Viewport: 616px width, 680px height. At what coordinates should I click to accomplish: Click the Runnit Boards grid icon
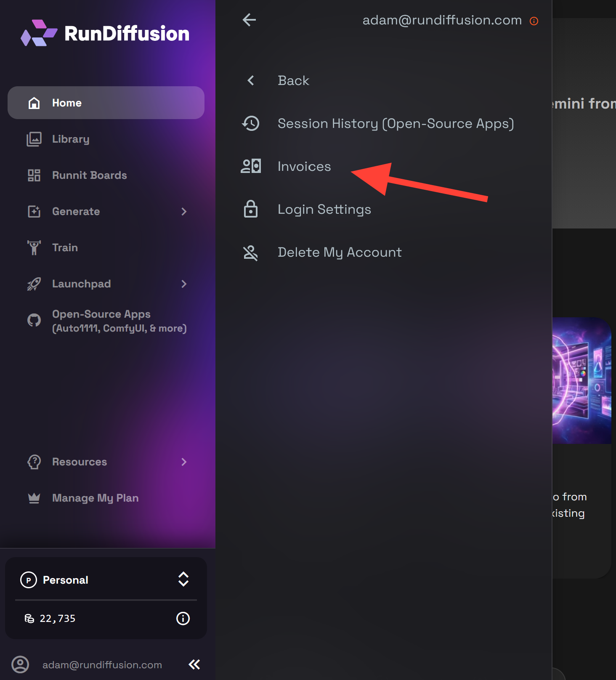(34, 175)
